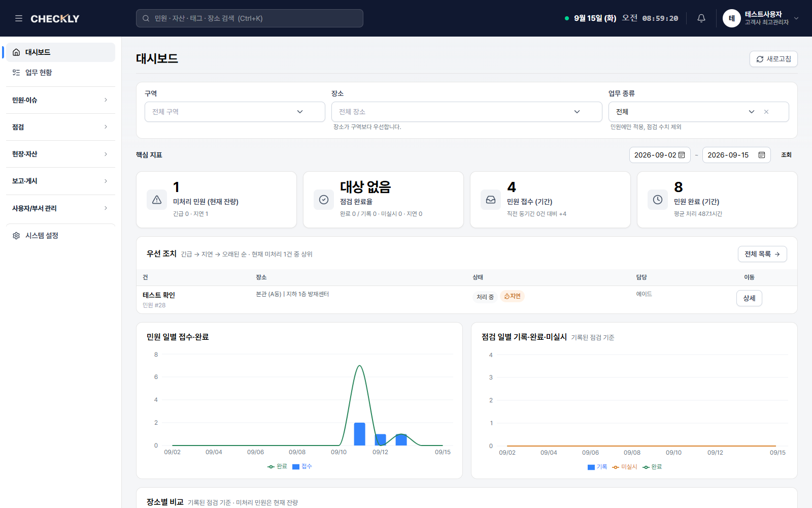Click the check-circle icon on 점검 완료율 card
Image resolution: width=812 pixels, height=508 pixels.
click(324, 200)
